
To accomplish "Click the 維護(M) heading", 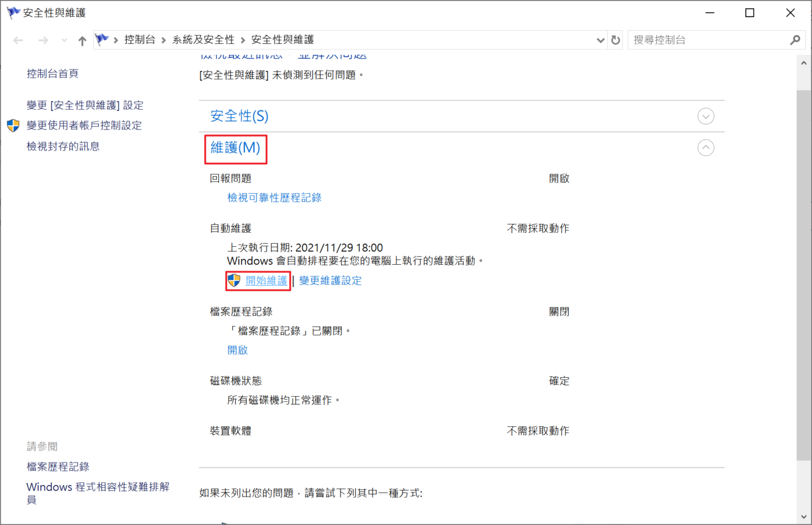I will click(x=235, y=148).
